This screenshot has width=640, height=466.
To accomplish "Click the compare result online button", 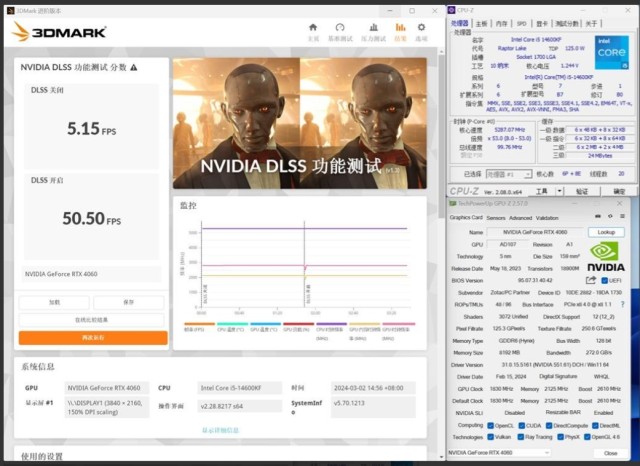I will point(91,320).
